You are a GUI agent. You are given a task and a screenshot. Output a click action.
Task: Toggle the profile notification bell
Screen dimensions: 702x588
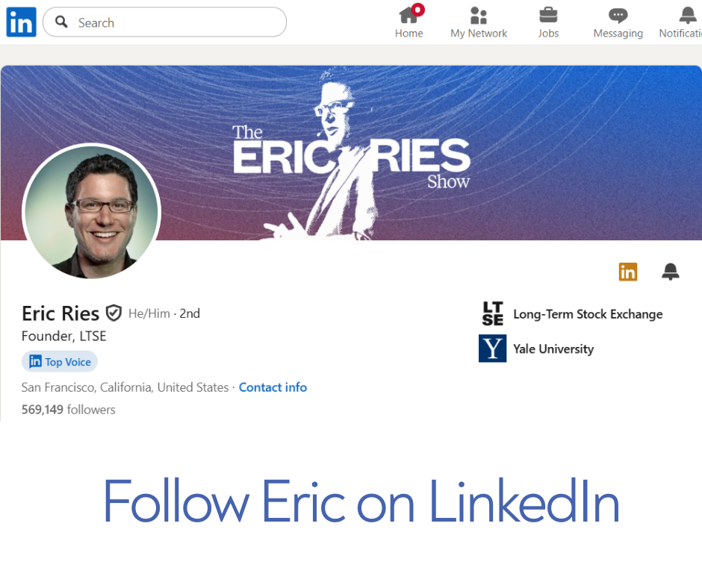(x=670, y=272)
